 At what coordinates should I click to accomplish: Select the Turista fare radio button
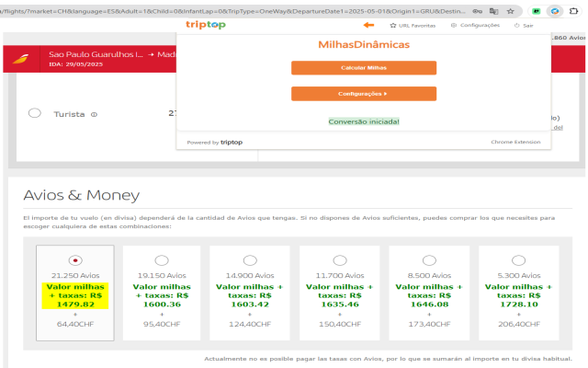pos(35,113)
